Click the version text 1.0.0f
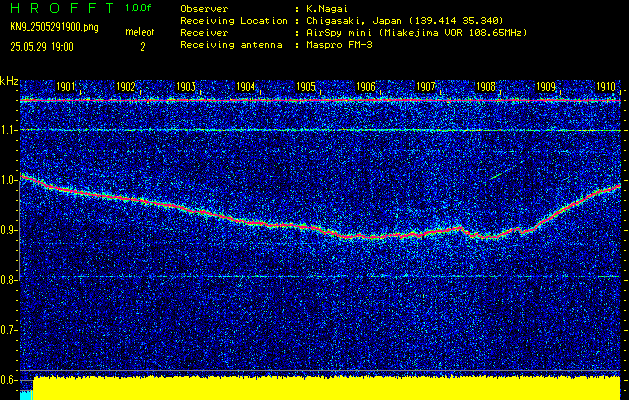629x400 pixels. tap(138, 8)
